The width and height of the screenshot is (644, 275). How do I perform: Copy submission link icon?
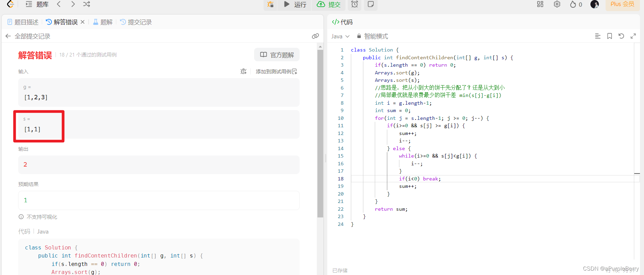point(315,36)
